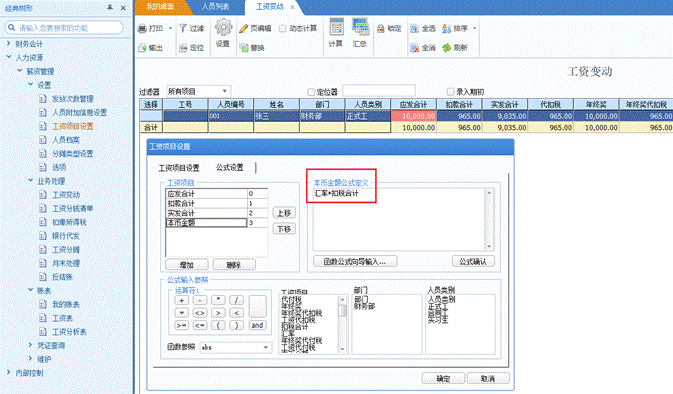Screen dimensions: 673x394
Task: Click the 下移 button
Action: click(284, 229)
